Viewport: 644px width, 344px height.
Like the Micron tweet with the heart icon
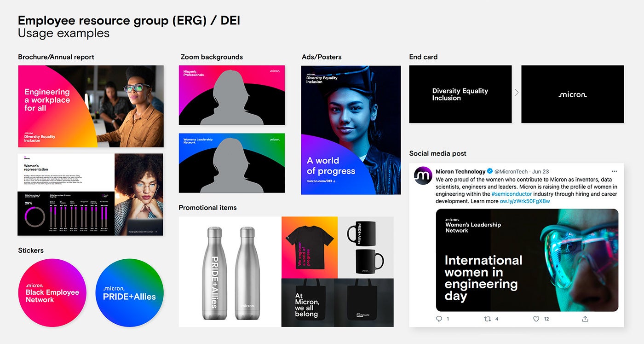coord(536,318)
